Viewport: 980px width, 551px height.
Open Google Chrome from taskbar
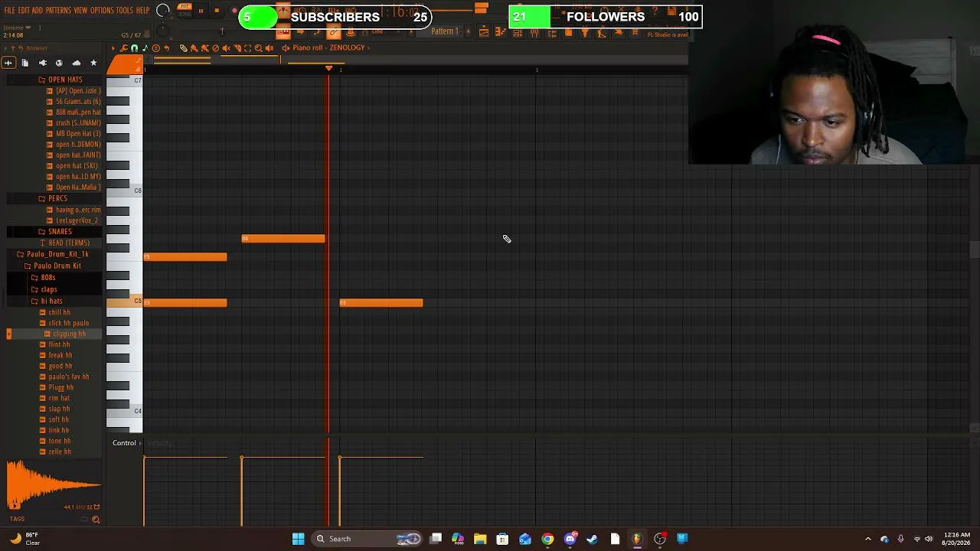(547, 539)
